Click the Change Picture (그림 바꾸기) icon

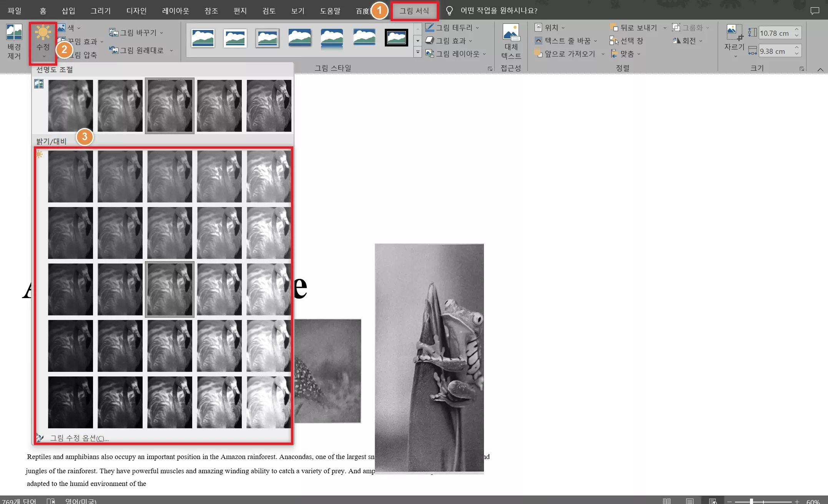point(114,33)
